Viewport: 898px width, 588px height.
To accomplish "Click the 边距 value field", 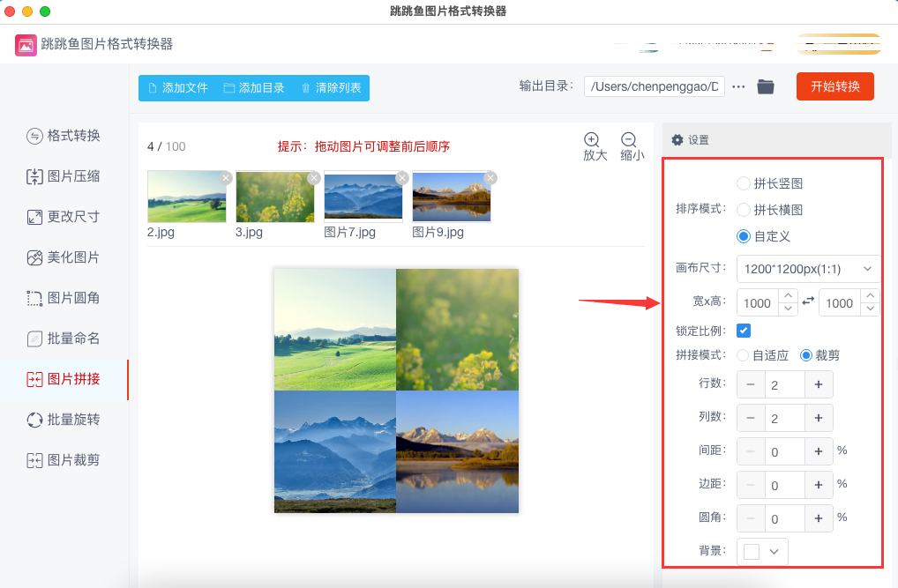I will pos(784,486).
